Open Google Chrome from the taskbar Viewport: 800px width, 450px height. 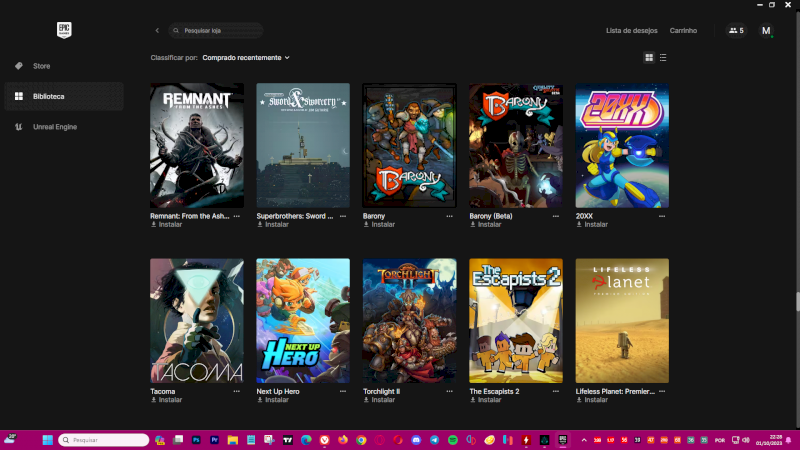361,440
